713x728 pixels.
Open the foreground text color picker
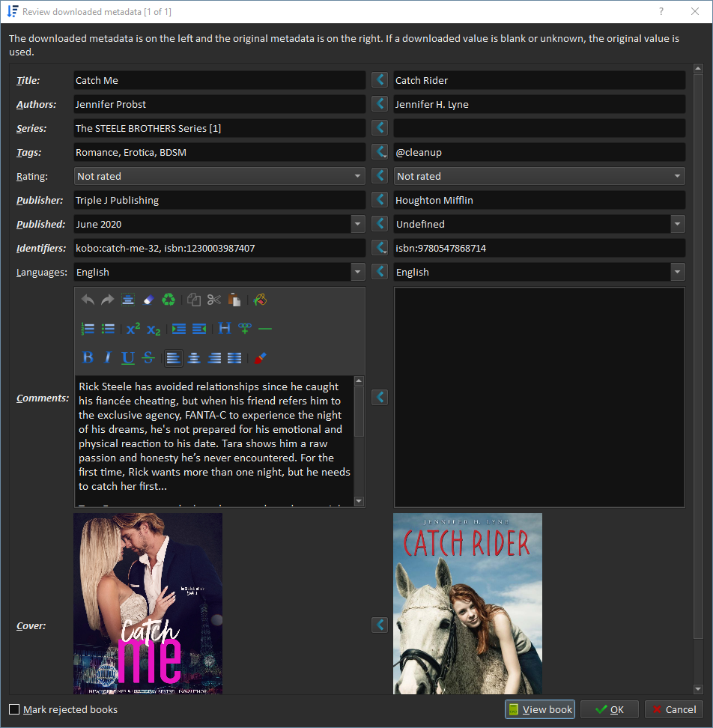(260, 358)
